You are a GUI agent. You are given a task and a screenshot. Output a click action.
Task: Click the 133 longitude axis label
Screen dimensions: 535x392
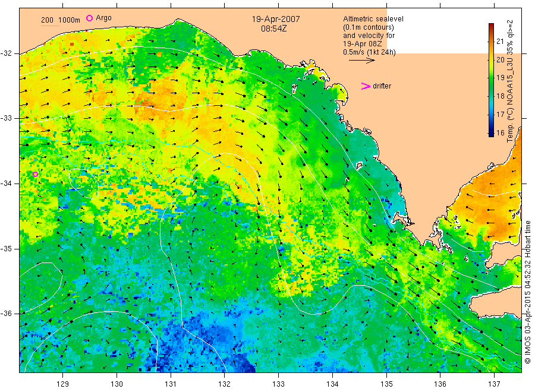278,384
